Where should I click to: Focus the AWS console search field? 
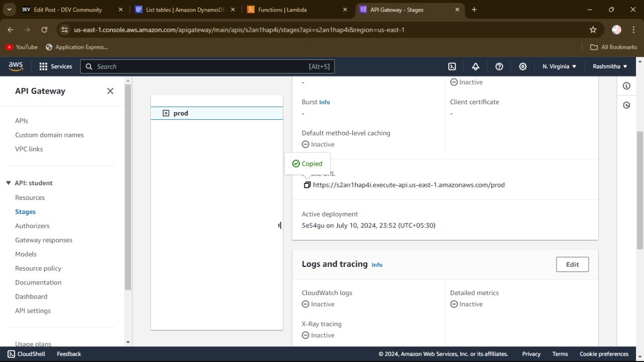tap(207, 66)
